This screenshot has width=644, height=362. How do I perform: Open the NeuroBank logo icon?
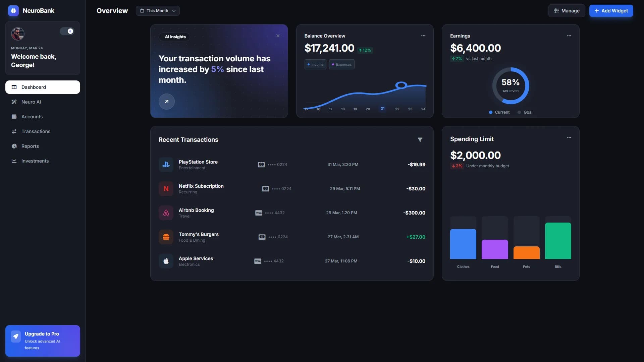[13, 10]
